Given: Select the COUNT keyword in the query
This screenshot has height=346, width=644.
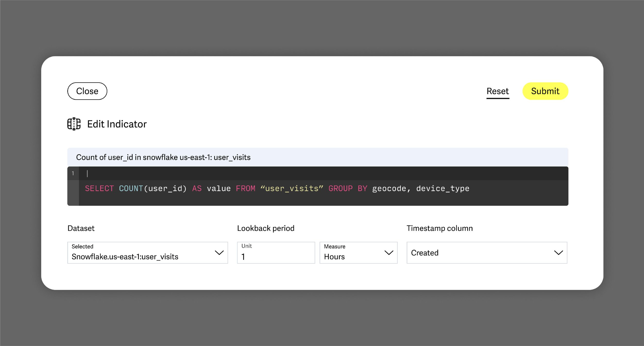Looking at the screenshot, I should coord(131,188).
